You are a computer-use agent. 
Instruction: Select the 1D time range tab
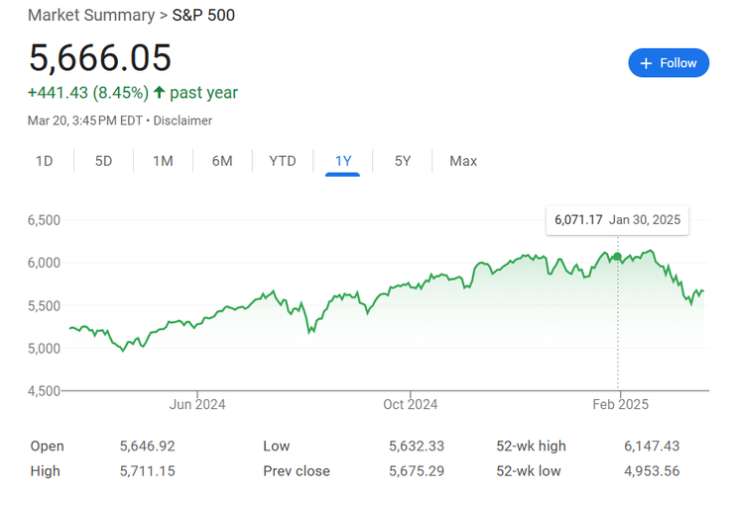pos(44,161)
